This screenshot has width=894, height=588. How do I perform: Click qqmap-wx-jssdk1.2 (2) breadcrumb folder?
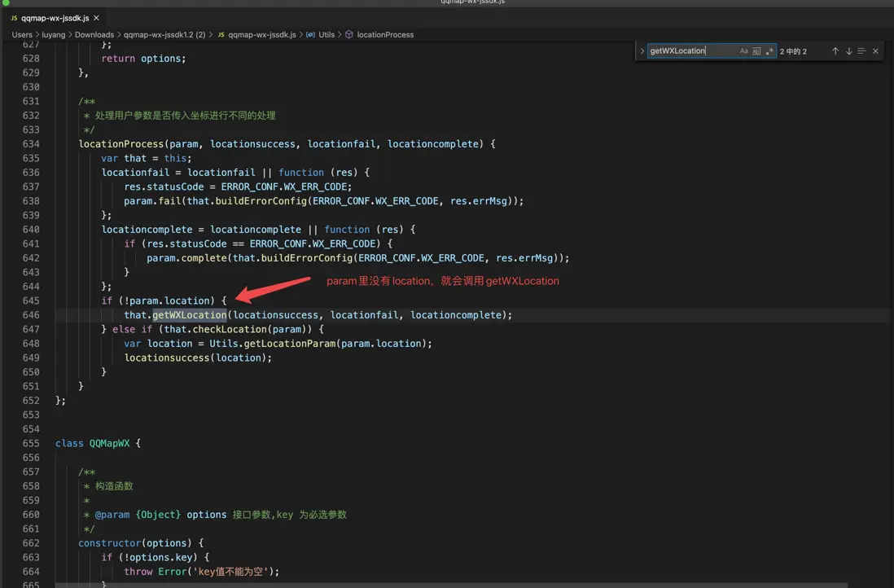pyautogui.click(x=164, y=35)
